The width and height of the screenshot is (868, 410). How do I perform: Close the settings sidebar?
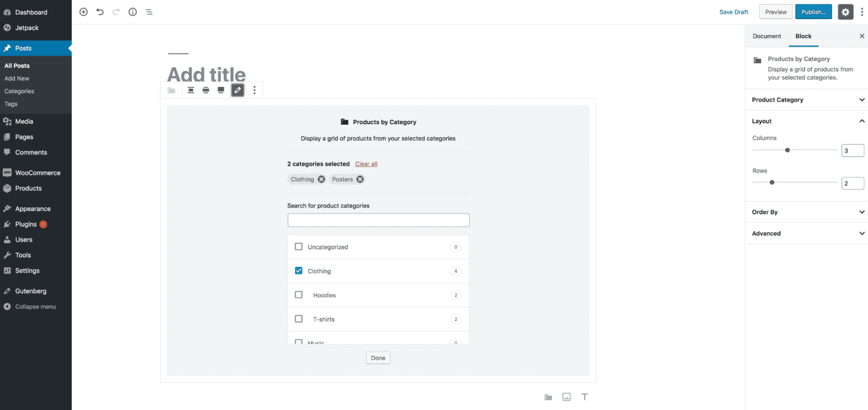(x=862, y=36)
